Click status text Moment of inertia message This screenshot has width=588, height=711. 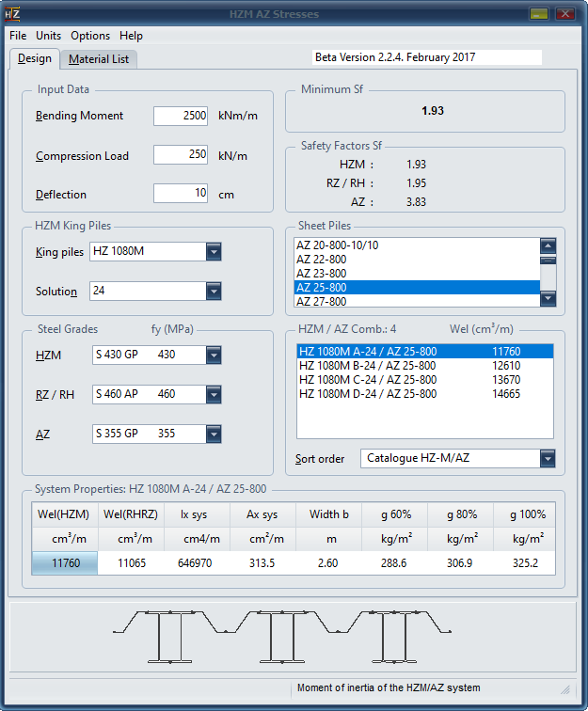pos(389,687)
